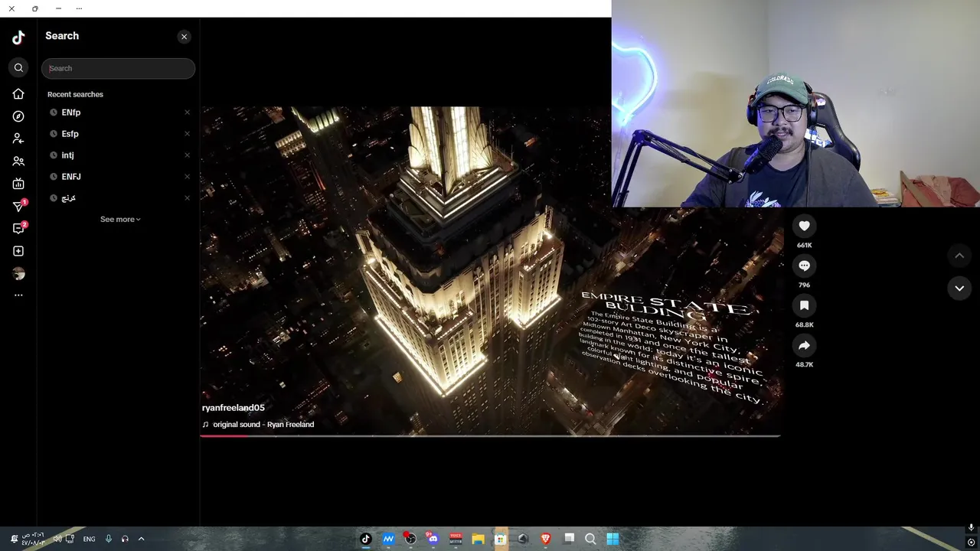Open the title bar three-dots menu
980x551 pixels.
[80, 8]
